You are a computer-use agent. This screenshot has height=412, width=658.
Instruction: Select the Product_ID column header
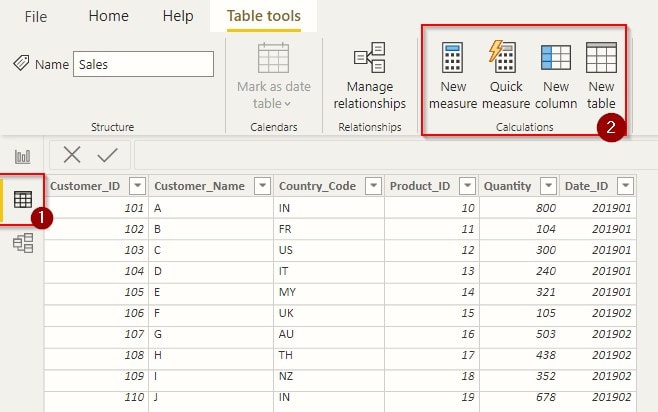(x=420, y=186)
